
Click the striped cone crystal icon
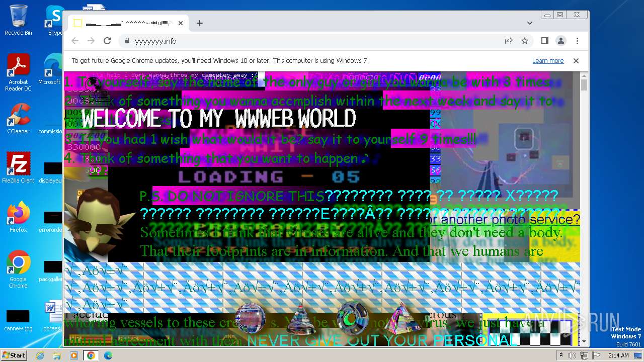point(301,319)
